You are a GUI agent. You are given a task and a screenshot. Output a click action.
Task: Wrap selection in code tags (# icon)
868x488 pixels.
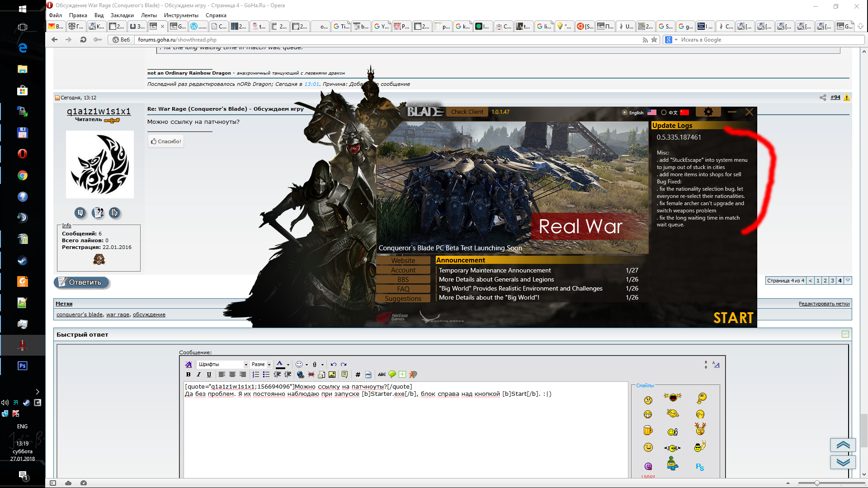(358, 375)
